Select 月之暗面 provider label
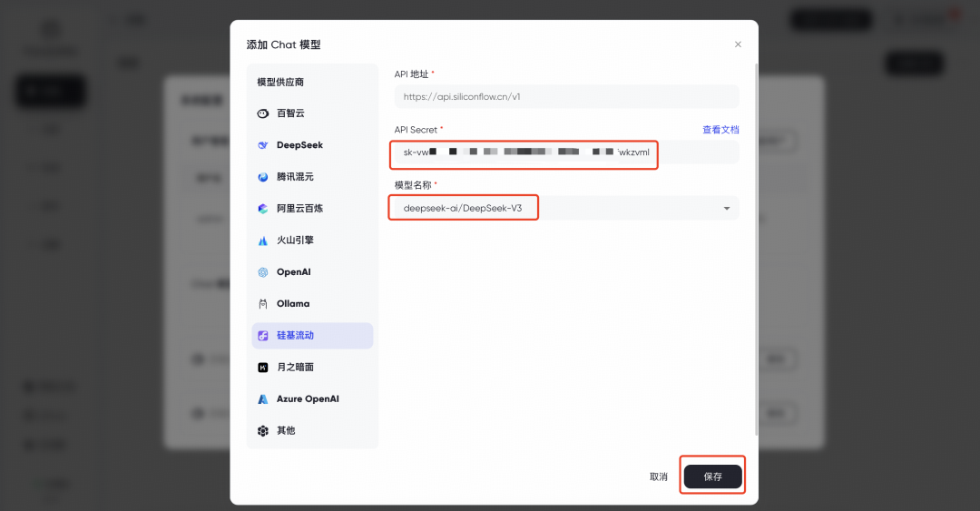 (x=295, y=368)
